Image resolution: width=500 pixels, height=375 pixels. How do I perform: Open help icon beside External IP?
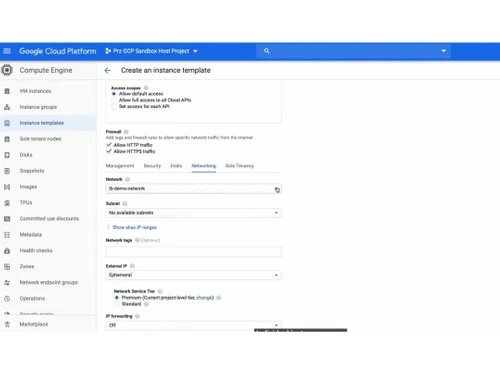pyautogui.click(x=132, y=266)
